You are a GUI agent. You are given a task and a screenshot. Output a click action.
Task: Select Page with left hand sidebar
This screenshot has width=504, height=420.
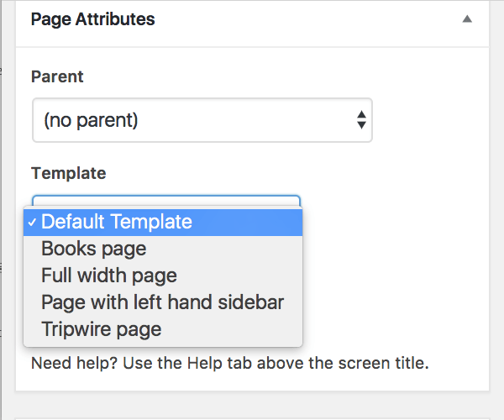tap(162, 302)
